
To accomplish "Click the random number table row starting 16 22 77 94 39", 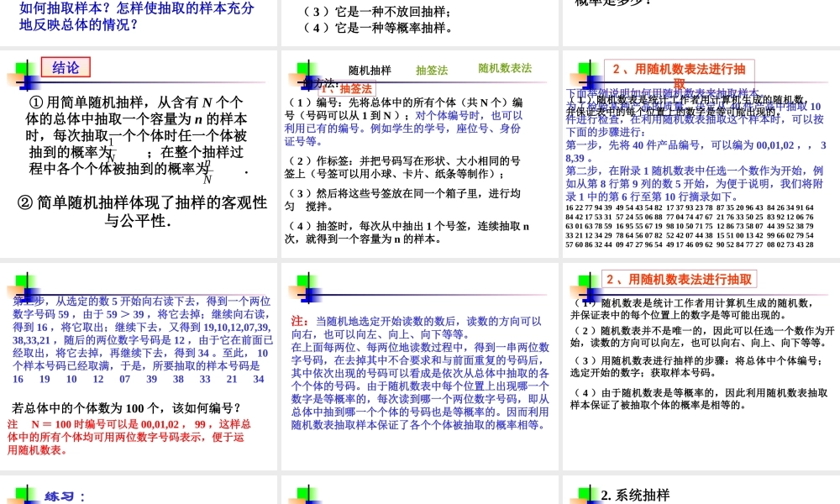I will [x=690, y=207].
